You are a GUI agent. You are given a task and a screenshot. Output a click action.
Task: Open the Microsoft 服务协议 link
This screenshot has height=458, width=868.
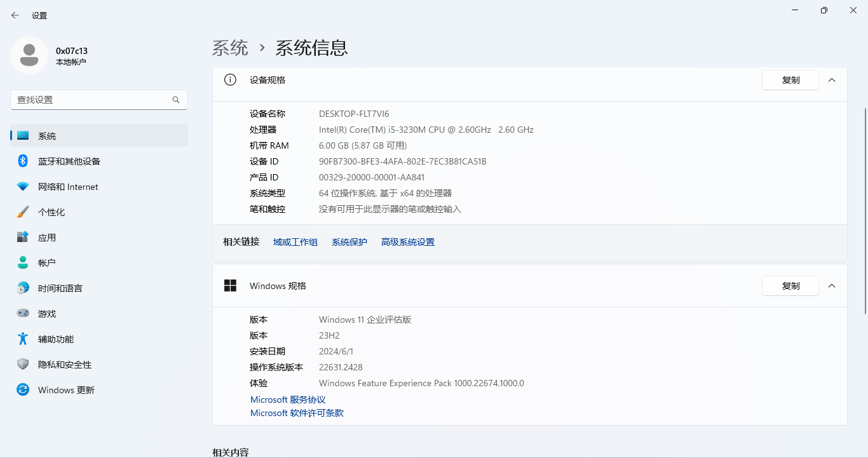click(288, 400)
